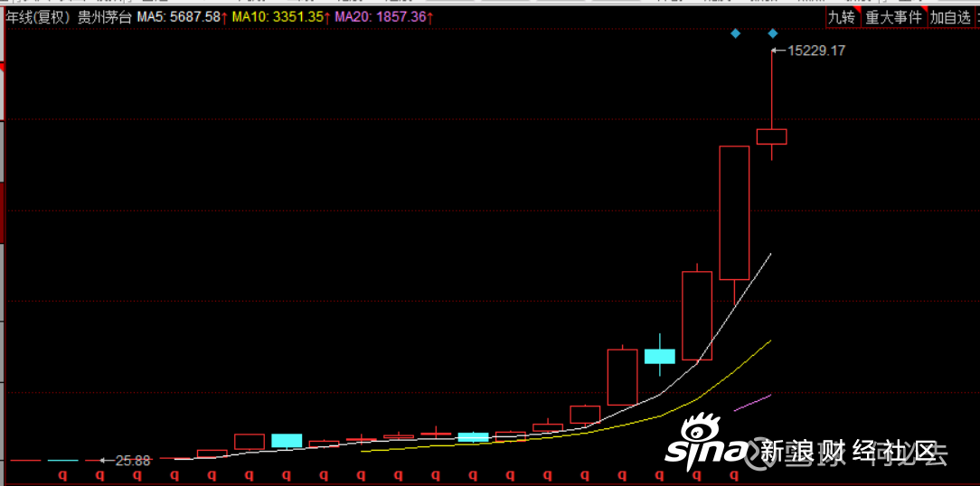Click the left blue diamond event marker
The height and width of the screenshot is (486, 980).
(736, 33)
